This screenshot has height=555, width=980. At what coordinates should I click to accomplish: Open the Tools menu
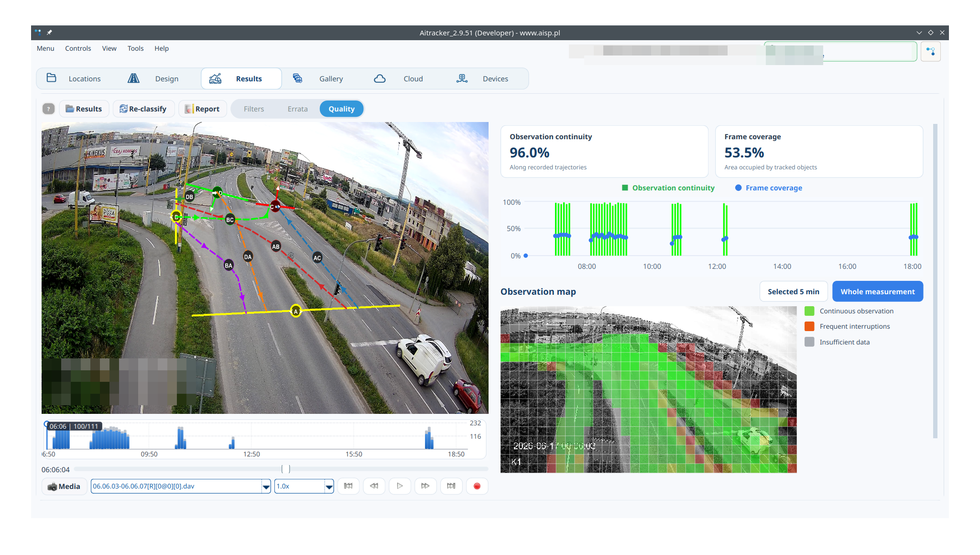[135, 48]
